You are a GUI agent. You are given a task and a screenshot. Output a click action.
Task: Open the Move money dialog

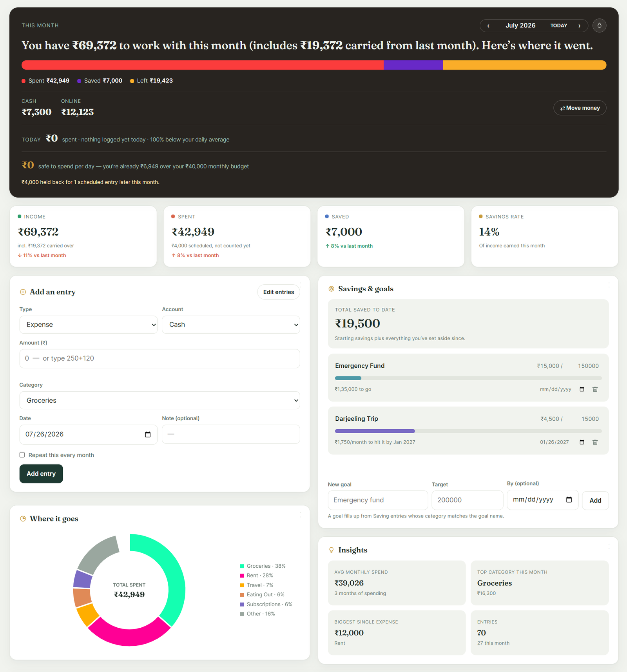point(580,108)
